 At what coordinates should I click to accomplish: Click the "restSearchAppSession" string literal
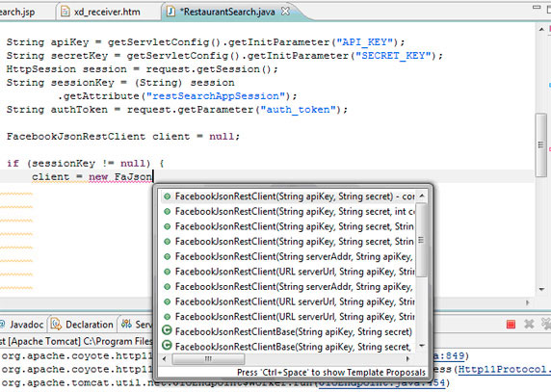click(216, 96)
